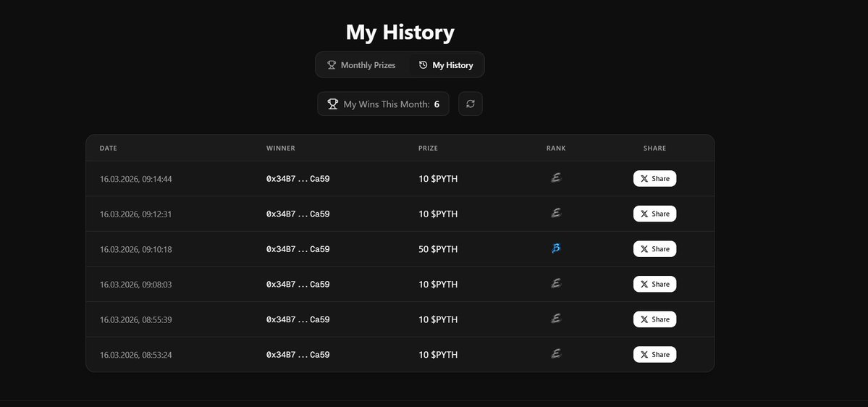Share the 09:08:03 win on X
The width and height of the screenshot is (868, 407).
655,284
